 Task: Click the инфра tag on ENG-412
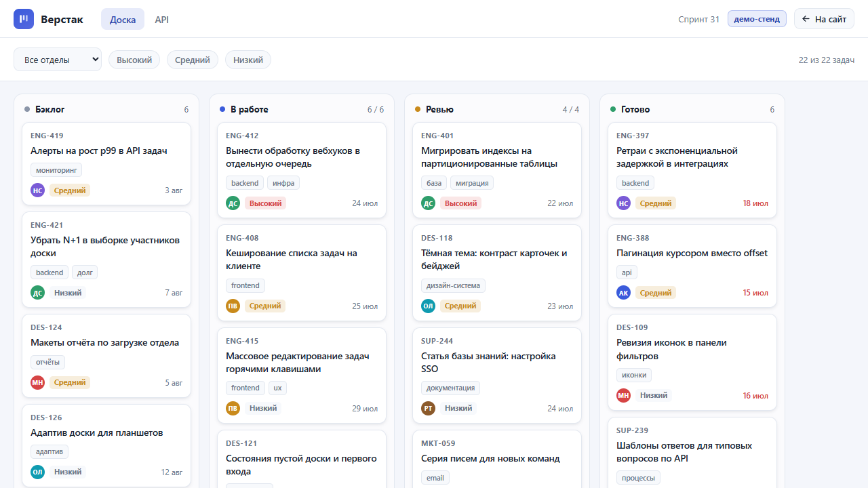pos(283,183)
